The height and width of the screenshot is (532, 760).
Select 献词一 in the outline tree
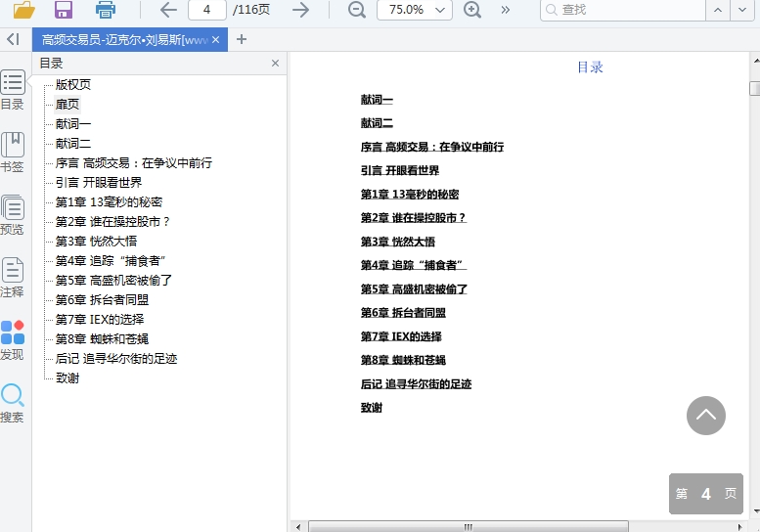73,123
